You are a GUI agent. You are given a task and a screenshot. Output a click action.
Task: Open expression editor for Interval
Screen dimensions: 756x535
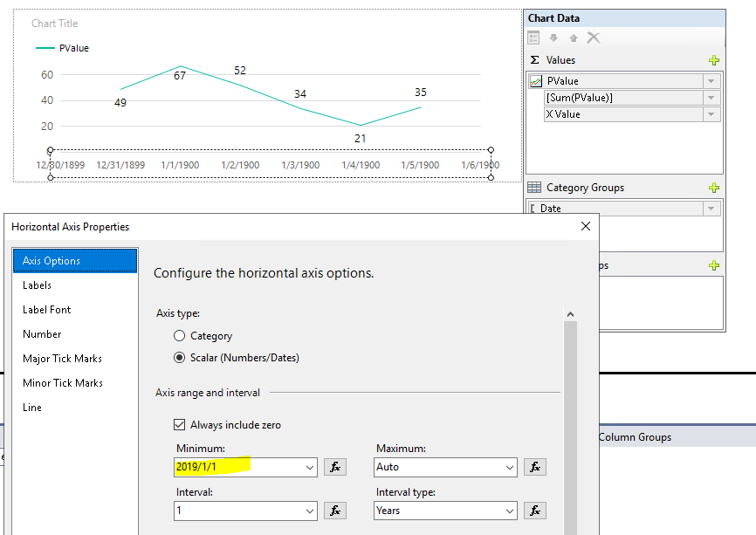[335, 511]
